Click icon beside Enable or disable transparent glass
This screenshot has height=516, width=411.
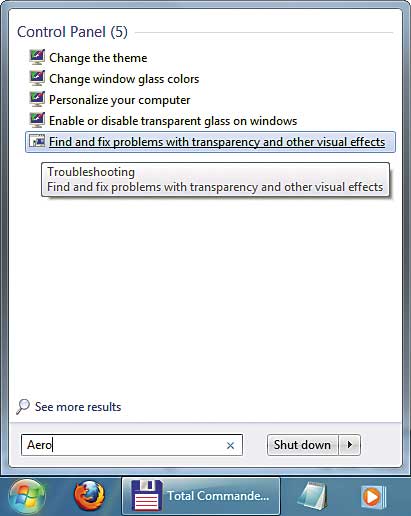[37, 120]
